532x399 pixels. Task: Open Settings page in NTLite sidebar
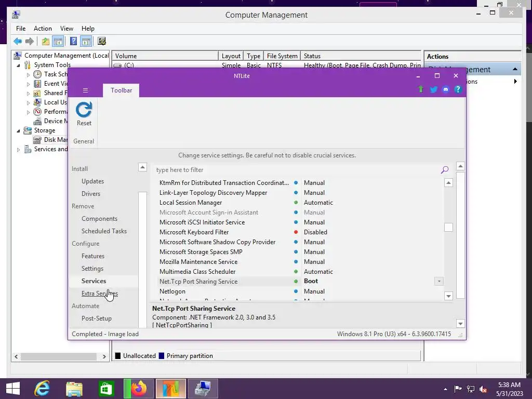coord(92,269)
